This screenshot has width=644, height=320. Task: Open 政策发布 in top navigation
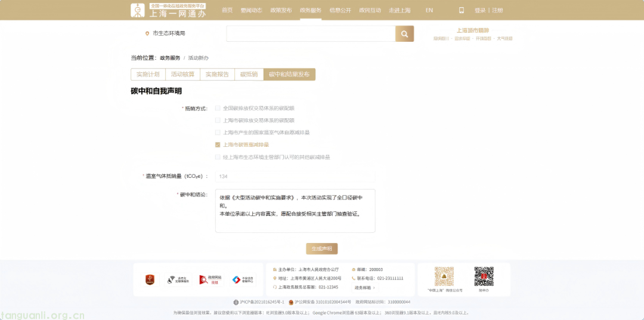click(281, 10)
